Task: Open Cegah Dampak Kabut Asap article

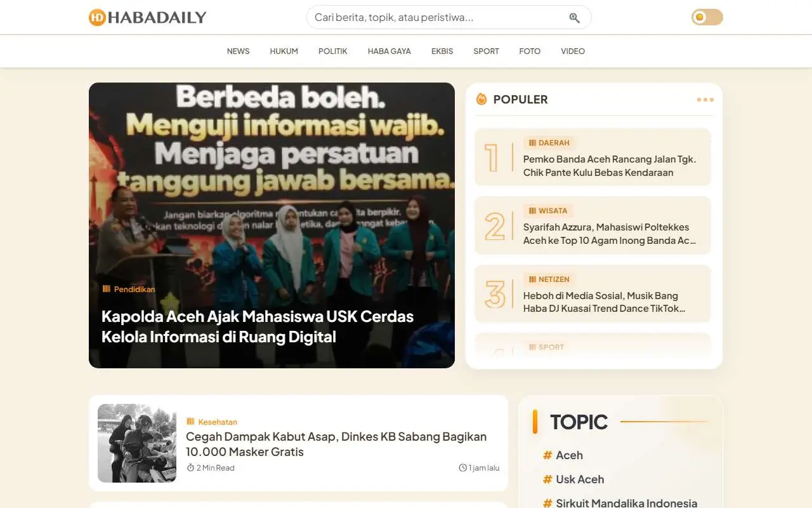Action: 336,444
